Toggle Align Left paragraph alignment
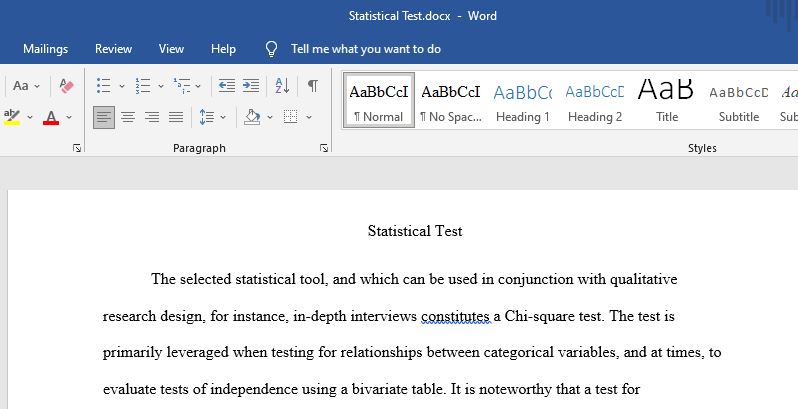The image size is (798, 409). tap(104, 118)
